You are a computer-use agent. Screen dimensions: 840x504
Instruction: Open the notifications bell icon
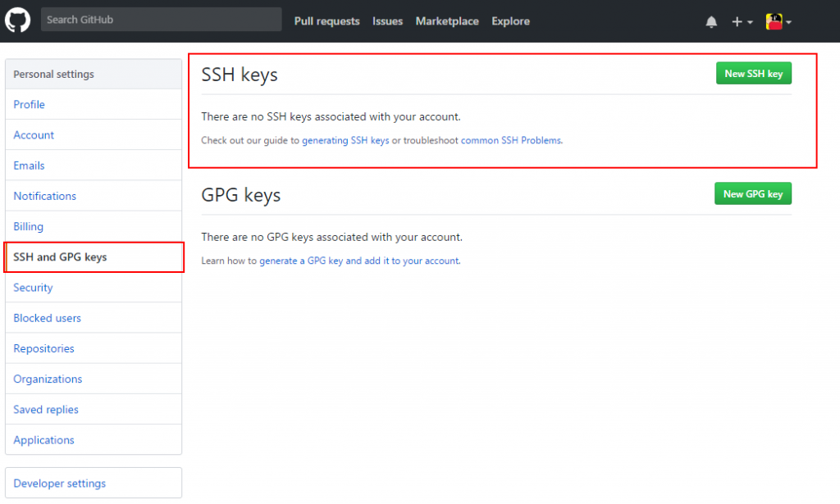[711, 22]
